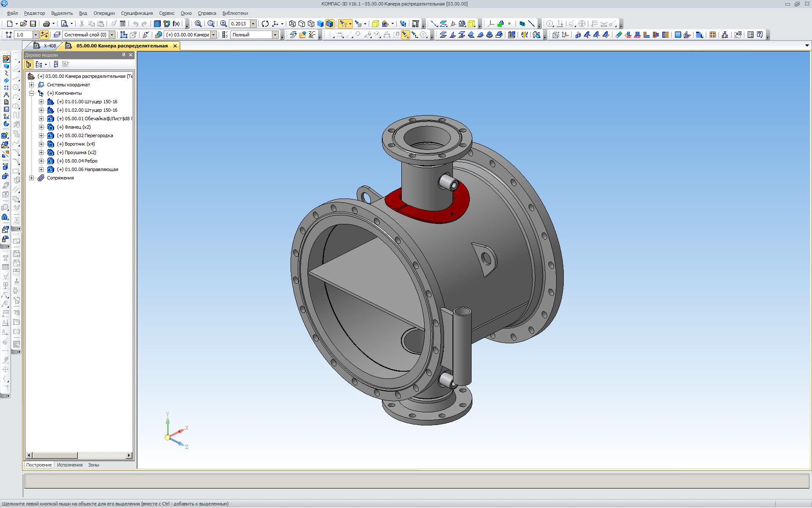The height and width of the screenshot is (508, 812).
Task: Toggle pin on model tree panel
Action: (x=123, y=55)
